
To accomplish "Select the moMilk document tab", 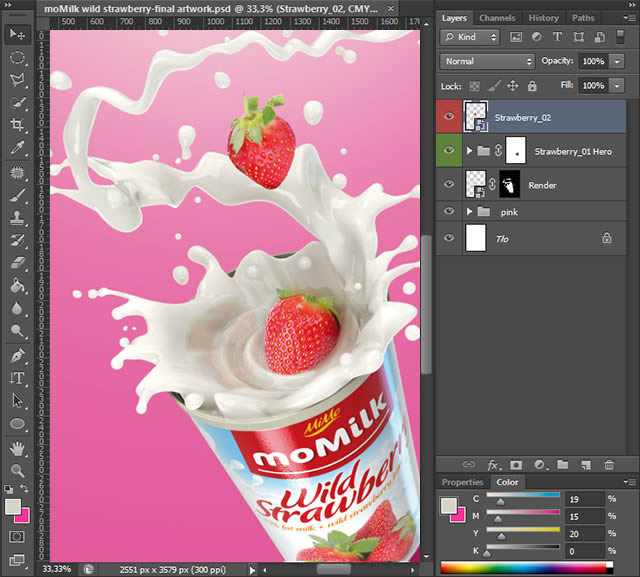I will pyautogui.click(x=211, y=9).
